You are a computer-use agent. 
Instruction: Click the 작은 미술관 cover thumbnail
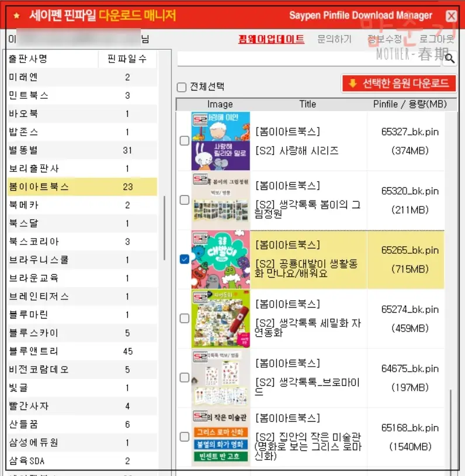220,437
